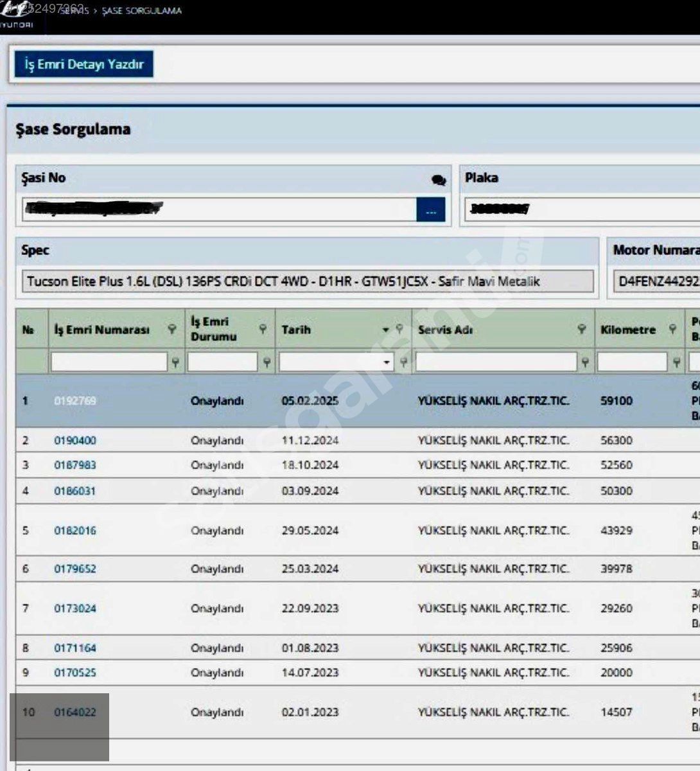Click pin icon beside İş Emri Durumu filter box

pos(267,362)
